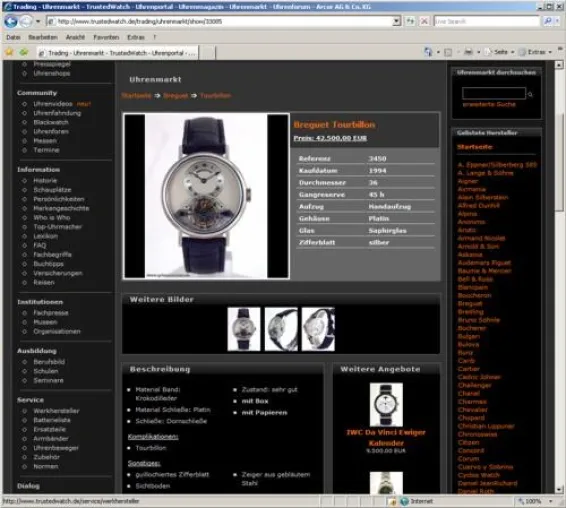Open the Uhrenfahndung sidebar link
This screenshot has width=566, height=508.
57,113
